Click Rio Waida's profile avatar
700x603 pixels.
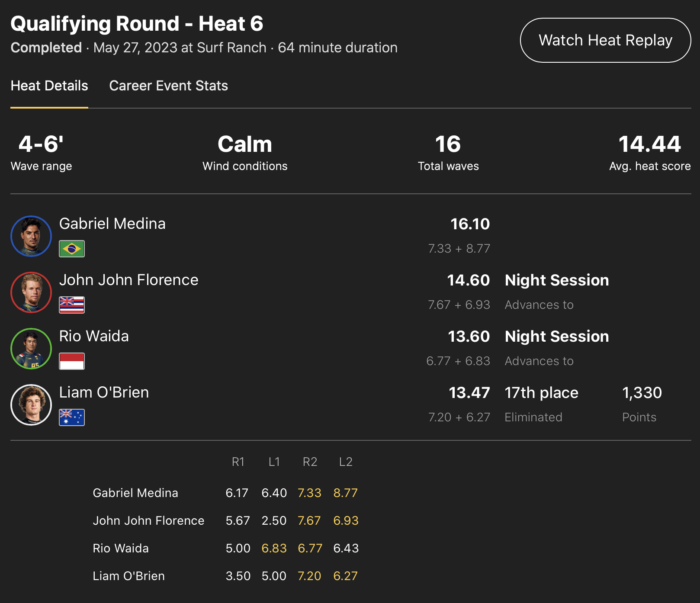pyautogui.click(x=31, y=349)
